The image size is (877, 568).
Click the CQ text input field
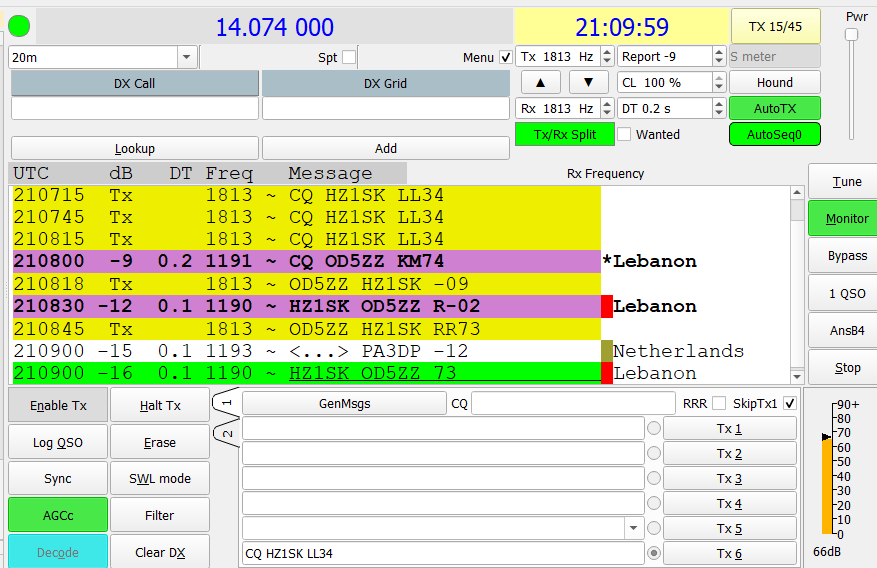pos(573,403)
